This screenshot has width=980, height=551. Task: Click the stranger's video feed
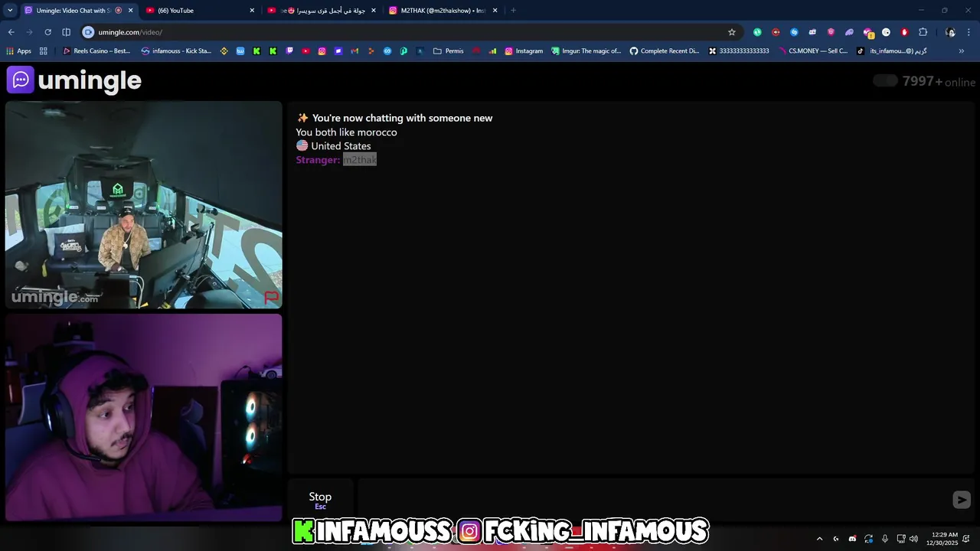(x=144, y=205)
